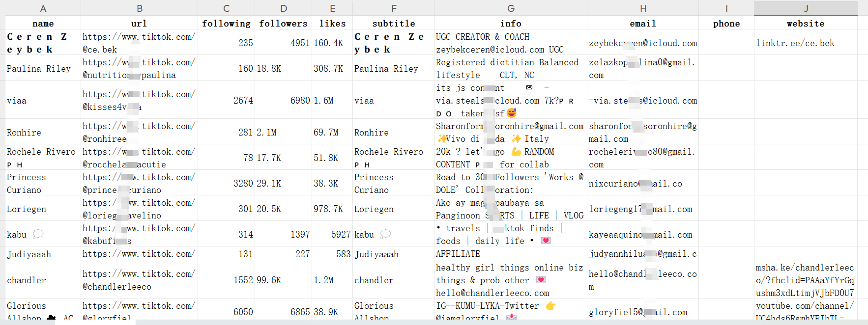
Task: Select column C header
Action: [227, 8]
